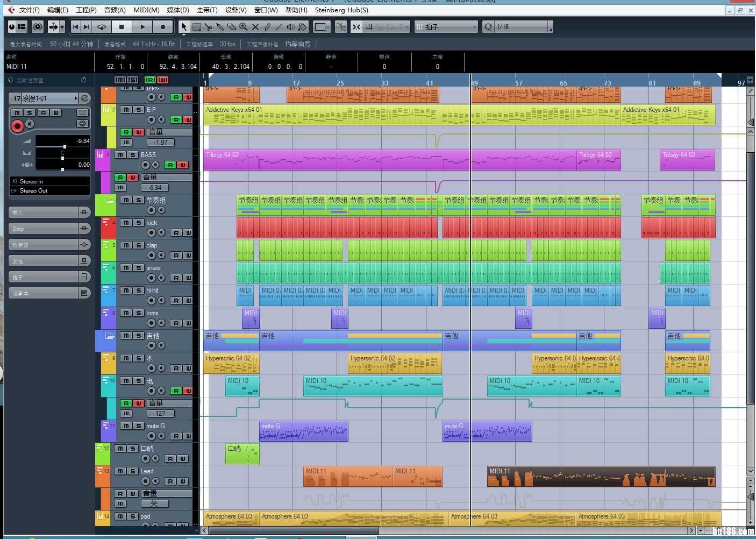The width and height of the screenshot is (756, 539).
Task: Open the grid type 拍子 dropdown
Action: (446, 26)
